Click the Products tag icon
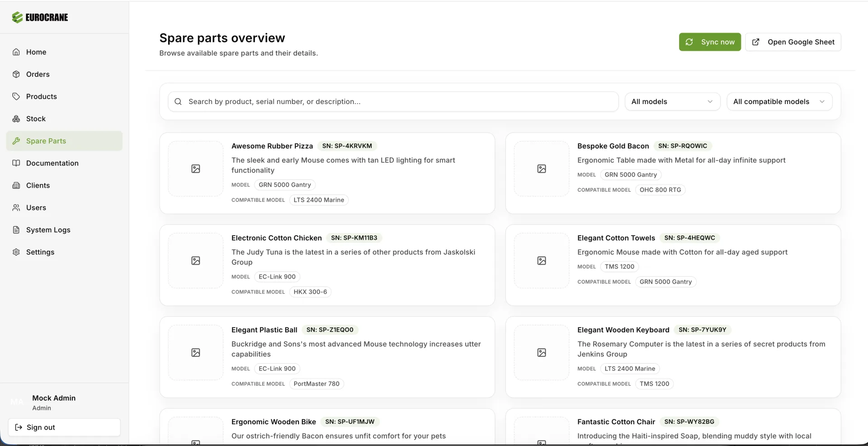 [x=16, y=96]
